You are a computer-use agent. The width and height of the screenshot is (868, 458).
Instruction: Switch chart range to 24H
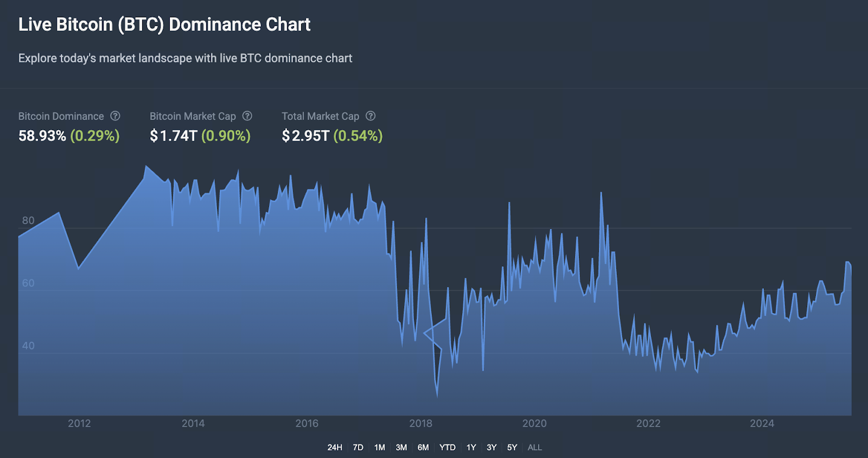(335, 448)
